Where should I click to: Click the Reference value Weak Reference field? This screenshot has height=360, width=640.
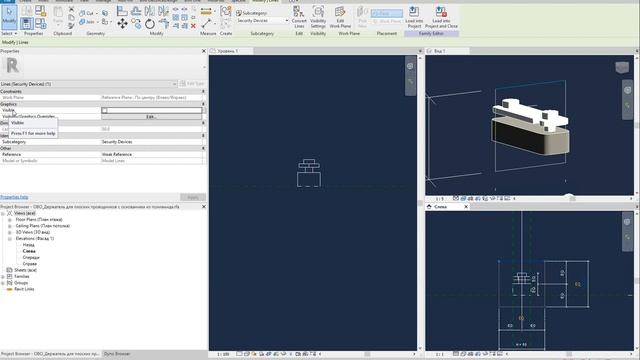coord(151,155)
